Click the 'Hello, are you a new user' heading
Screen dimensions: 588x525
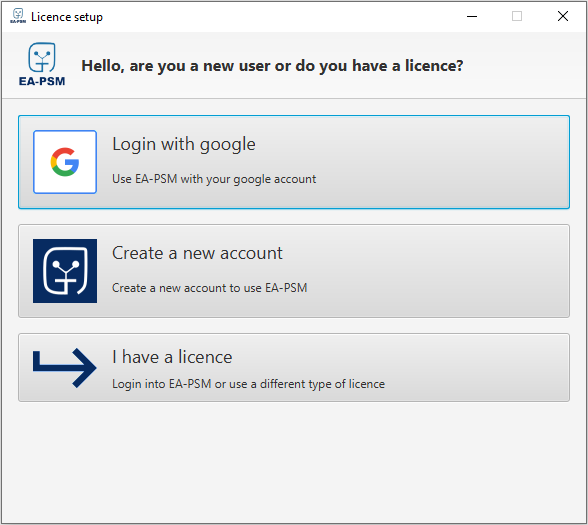point(273,66)
